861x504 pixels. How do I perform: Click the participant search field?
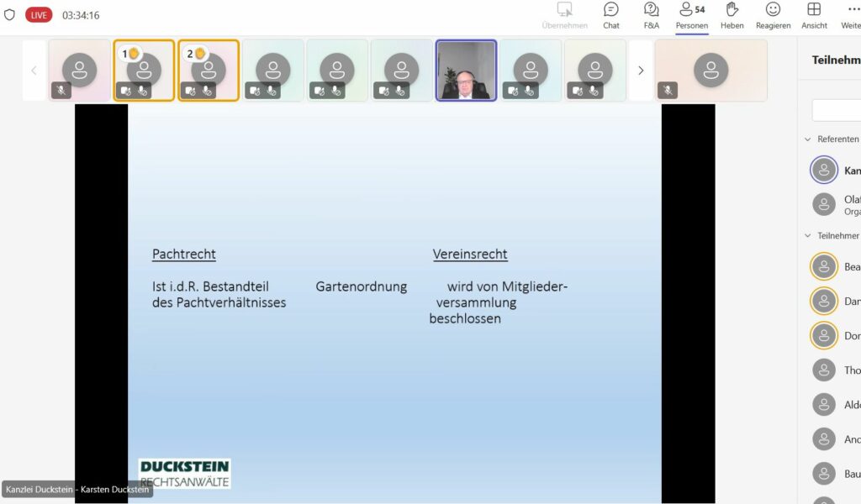click(x=837, y=110)
